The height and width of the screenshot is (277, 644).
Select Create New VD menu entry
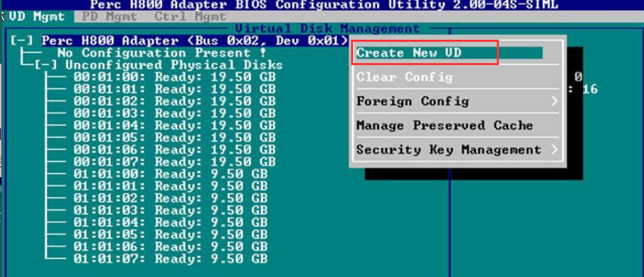pos(449,52)
